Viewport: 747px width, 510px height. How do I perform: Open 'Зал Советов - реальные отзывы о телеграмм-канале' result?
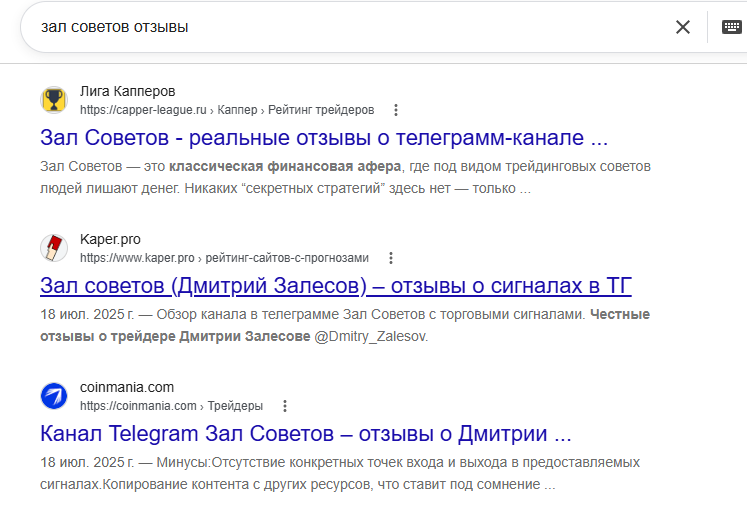point(324,138)
